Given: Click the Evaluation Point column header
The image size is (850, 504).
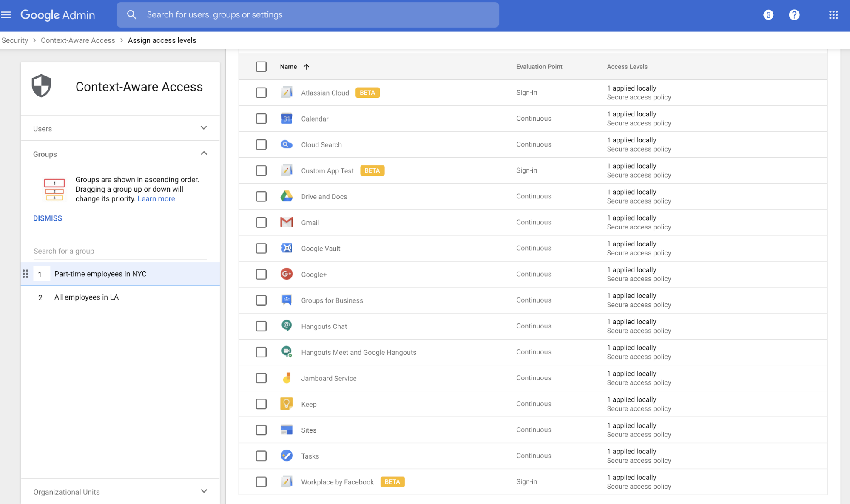Looking at the screenshot, I should pos(539,67).
